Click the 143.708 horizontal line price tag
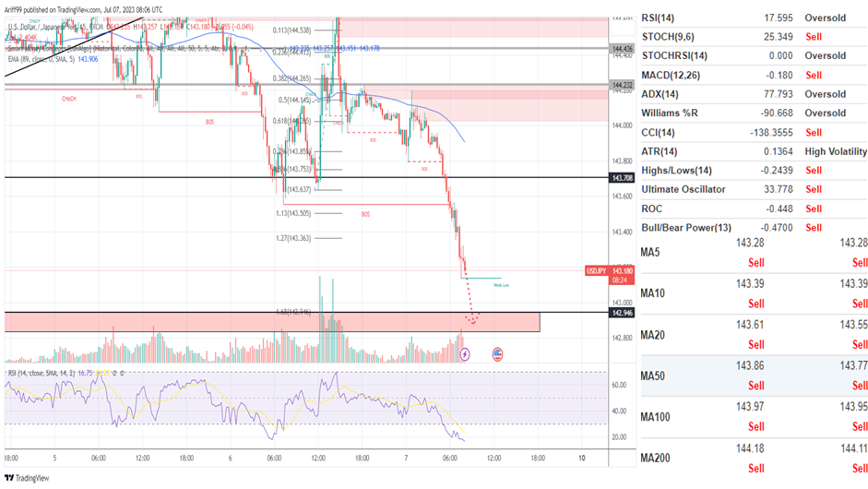 [x=621, y=177]
